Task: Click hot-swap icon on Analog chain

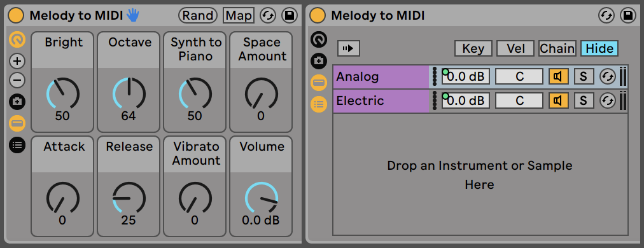Action: pyautogui.click(x=607, y=76)
